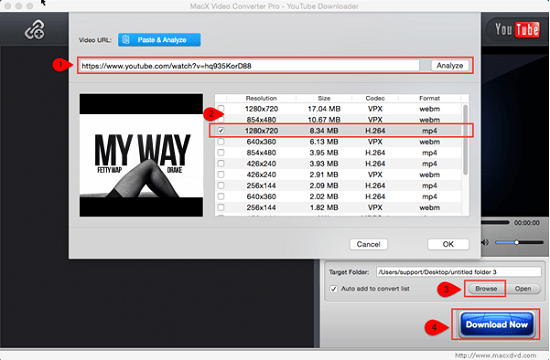550x360 pixels.
Task: Click the Download Now button
Action: pos(497,325)
